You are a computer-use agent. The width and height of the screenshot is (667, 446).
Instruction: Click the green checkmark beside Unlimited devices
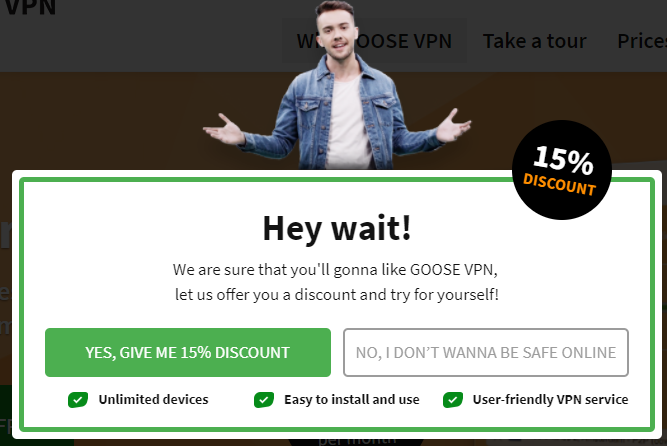tap(78, 400)
